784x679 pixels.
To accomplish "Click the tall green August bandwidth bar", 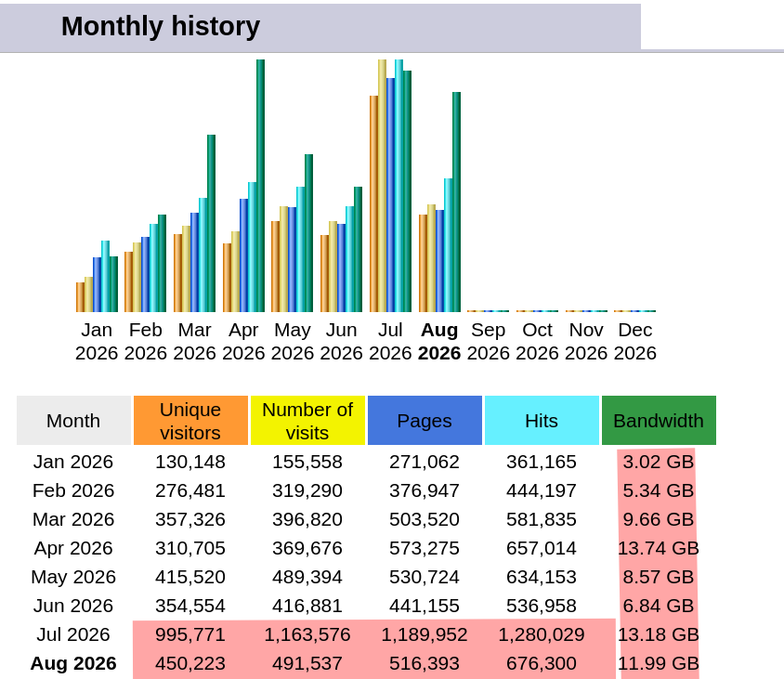I will pyautogui.click(x=456, y=202).
